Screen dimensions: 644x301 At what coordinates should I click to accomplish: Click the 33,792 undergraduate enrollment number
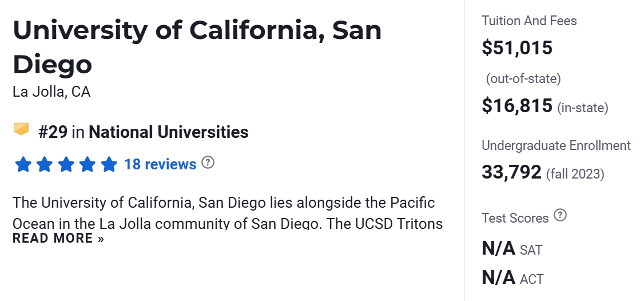coord(511,172)
